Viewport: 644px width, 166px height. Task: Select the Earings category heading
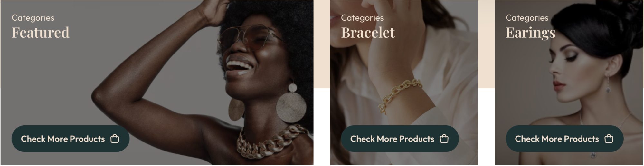click(x=530, y=33)
